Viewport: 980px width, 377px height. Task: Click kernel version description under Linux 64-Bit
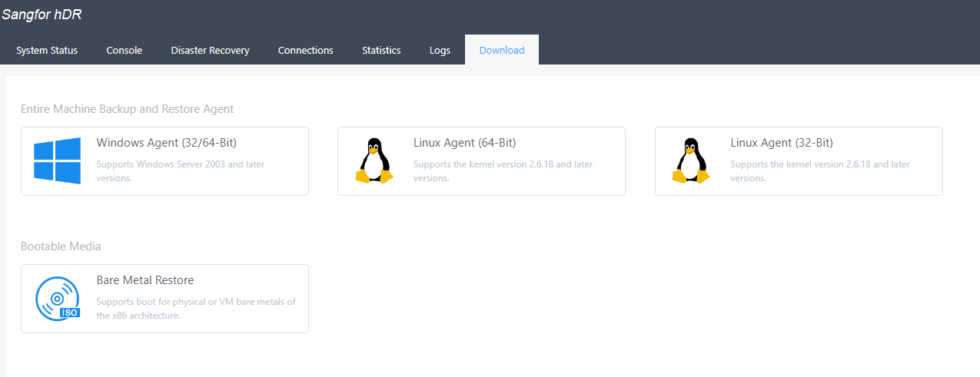point(503,170)
